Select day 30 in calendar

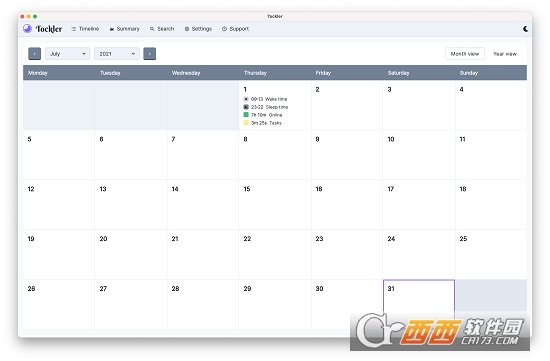click(x=347, y=305)
